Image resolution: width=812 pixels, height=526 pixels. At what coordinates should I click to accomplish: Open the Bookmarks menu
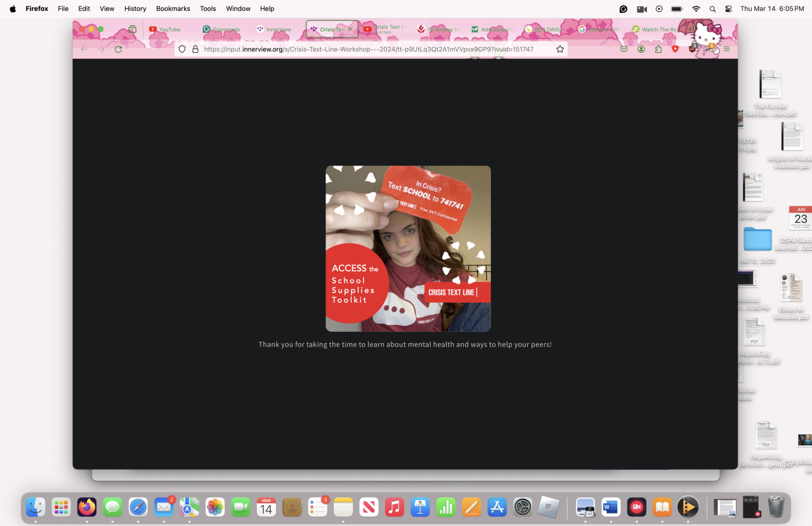coord(173,9)
